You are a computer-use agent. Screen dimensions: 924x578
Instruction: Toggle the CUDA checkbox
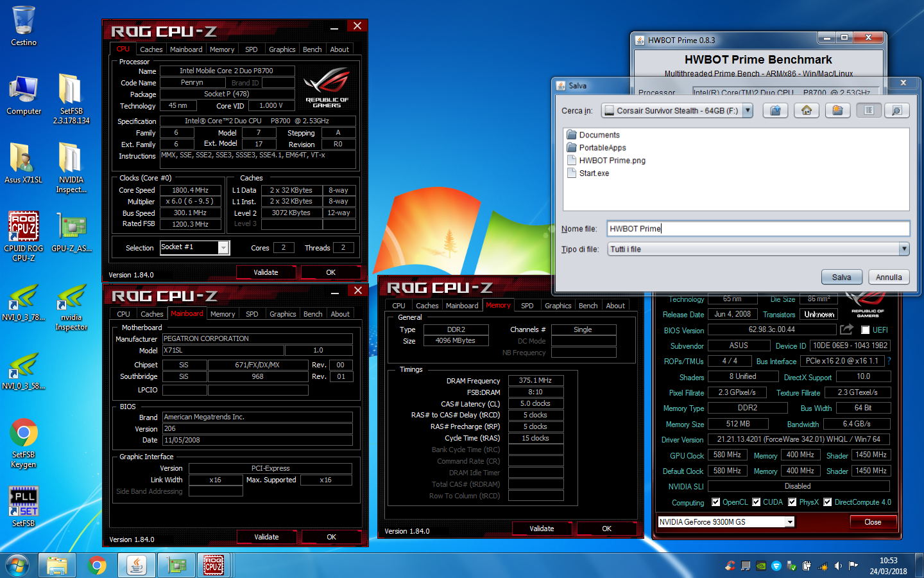click(756, 502)
